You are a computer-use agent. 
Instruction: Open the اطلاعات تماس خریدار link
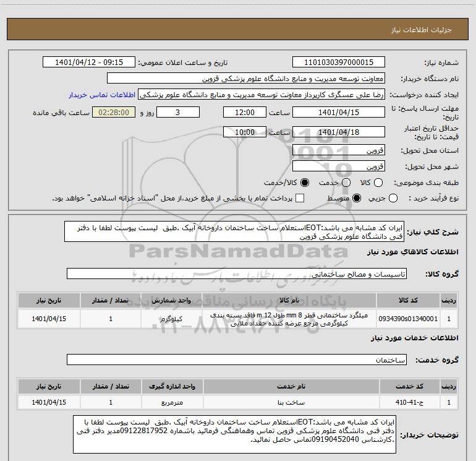click(x=102, y=95)
